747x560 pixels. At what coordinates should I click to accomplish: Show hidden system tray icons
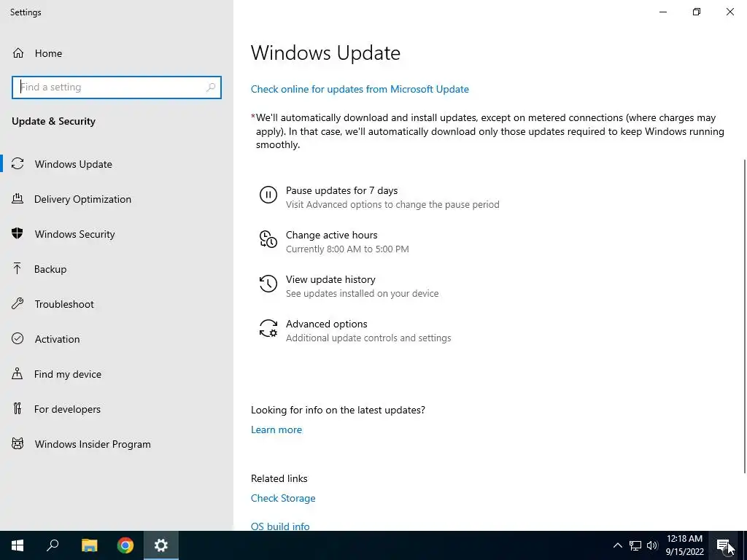[x=617, y=545]
